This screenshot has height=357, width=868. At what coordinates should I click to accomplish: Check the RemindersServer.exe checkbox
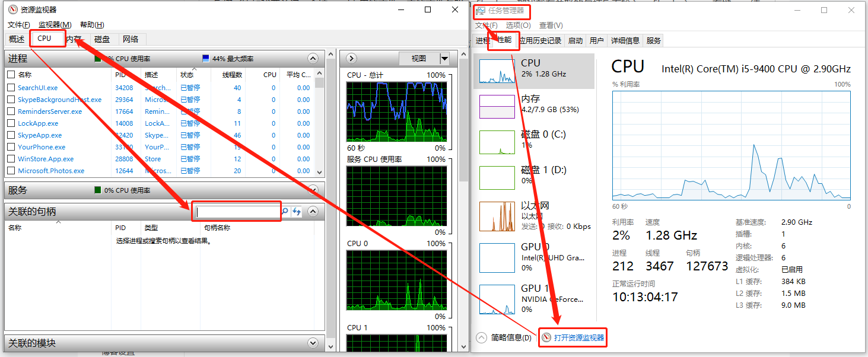pos(11,111)
